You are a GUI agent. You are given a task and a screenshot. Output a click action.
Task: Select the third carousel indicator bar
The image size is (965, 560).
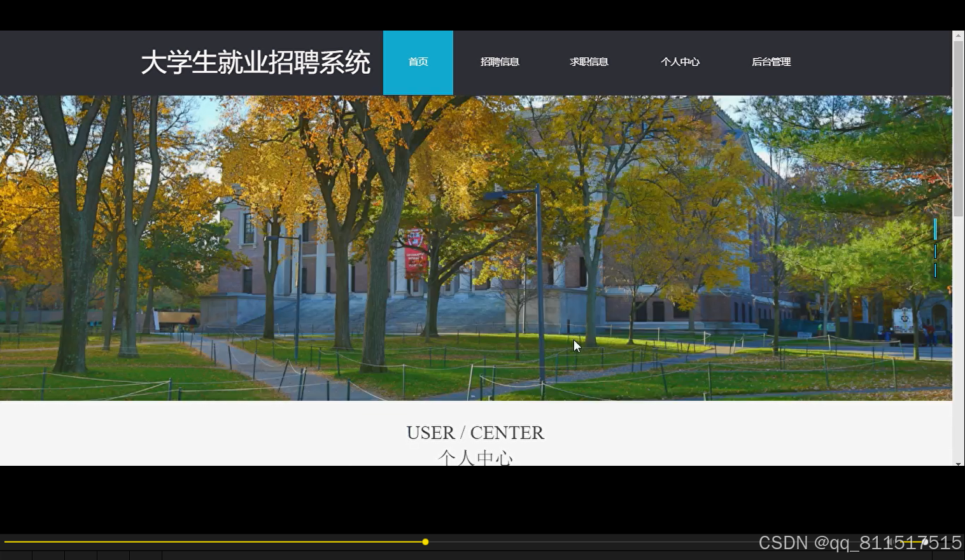pos(935,270)
